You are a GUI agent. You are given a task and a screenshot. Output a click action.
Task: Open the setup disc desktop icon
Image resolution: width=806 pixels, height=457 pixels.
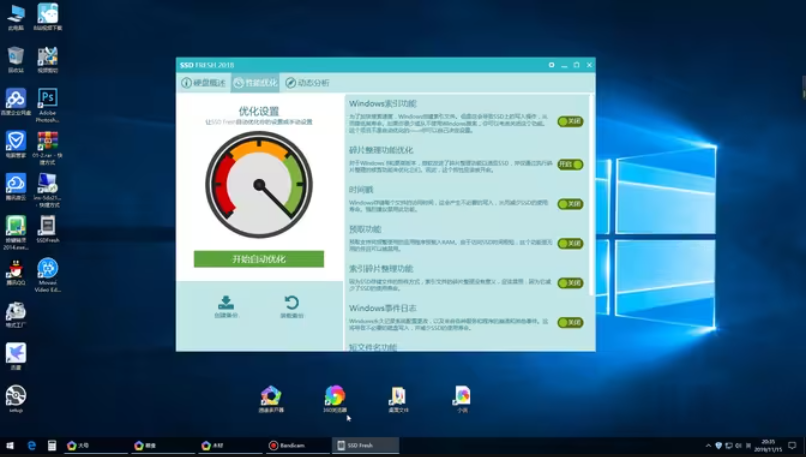click(x=15, y=398)
